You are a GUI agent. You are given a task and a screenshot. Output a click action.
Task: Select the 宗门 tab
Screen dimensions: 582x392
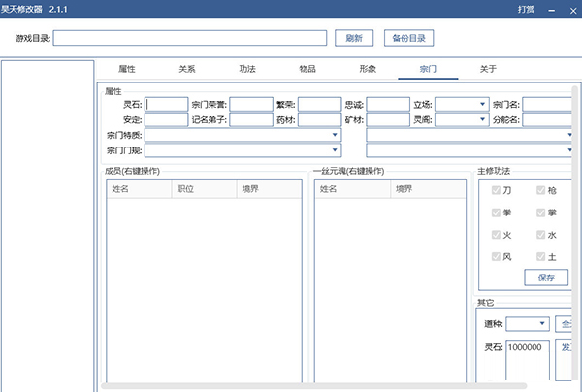pos(428,69)
